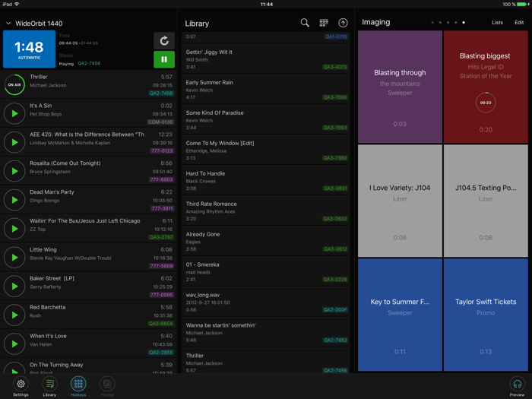The width and height of the screenshot is (532, 399).
Task: Trigger Blasting biggest Hits Legal ID hotkey
Action: click(x=486, y=87)
